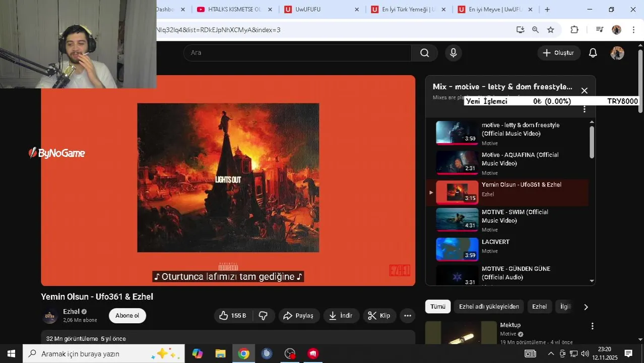Select the Tümü filter chip
The height and width of the screenshot is (363, 644).
click(x=438, y=307)
